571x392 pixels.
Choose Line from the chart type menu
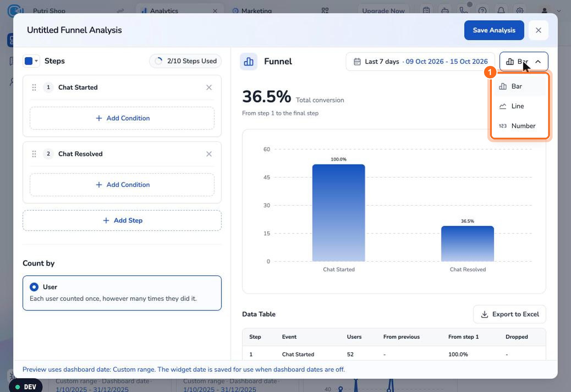(520, 106)
